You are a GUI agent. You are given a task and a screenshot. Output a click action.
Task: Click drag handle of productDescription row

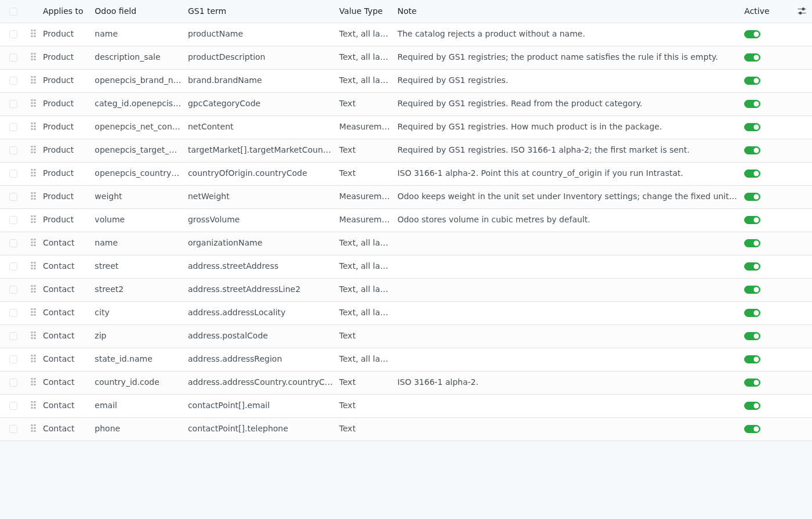click(x=33, y=57)
